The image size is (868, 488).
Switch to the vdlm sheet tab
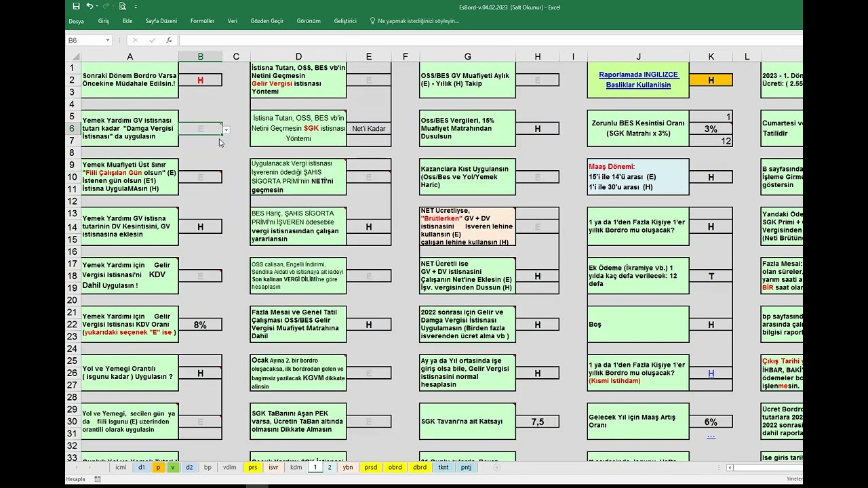(x=230, y=467)
